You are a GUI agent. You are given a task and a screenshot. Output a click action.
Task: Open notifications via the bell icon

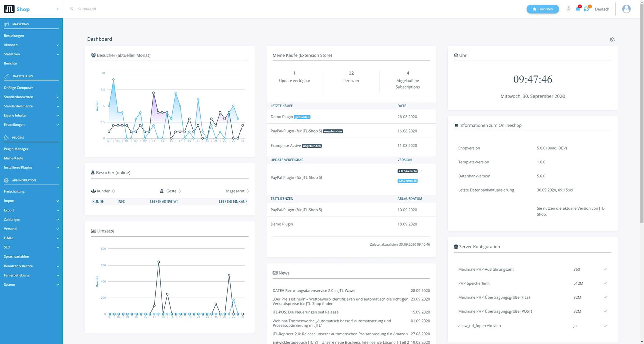pyautogui.click(x=578, y=9)
